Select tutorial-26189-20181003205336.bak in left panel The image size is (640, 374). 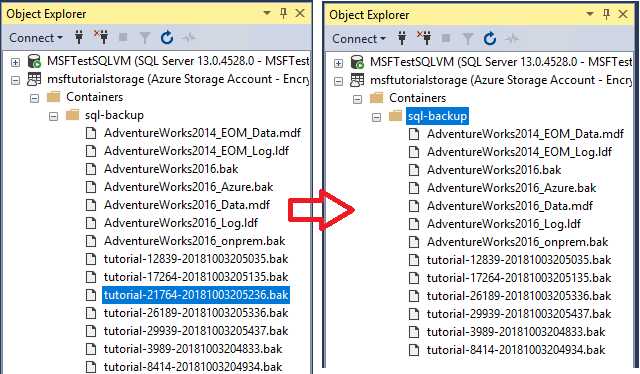[x=196, y=313]
